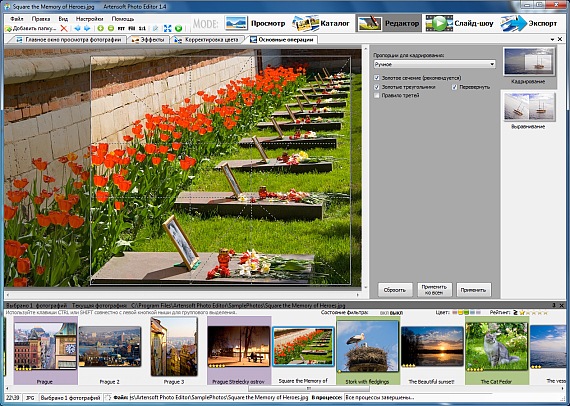The width and height of the screenshot is (570, 406).
Task: Zoom out with the green minus icon
Action: [x=111, y=28]
